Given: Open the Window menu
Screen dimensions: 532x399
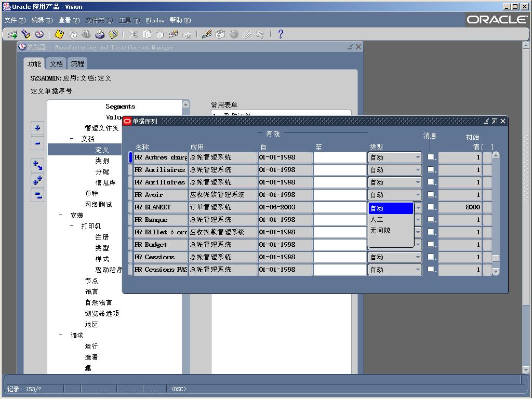Looking at the screenshot, I should (155, 20).
